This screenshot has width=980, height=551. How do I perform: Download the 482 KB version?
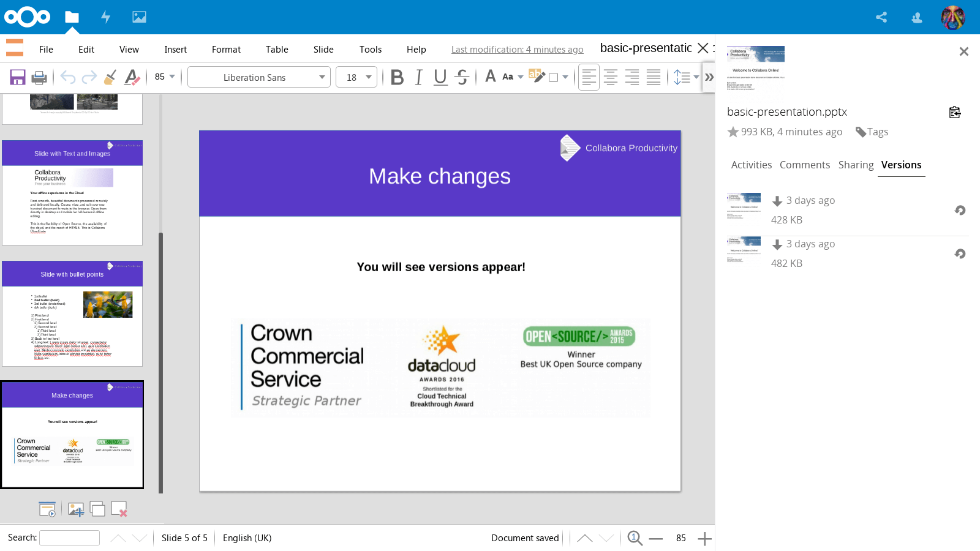[777, 244]
